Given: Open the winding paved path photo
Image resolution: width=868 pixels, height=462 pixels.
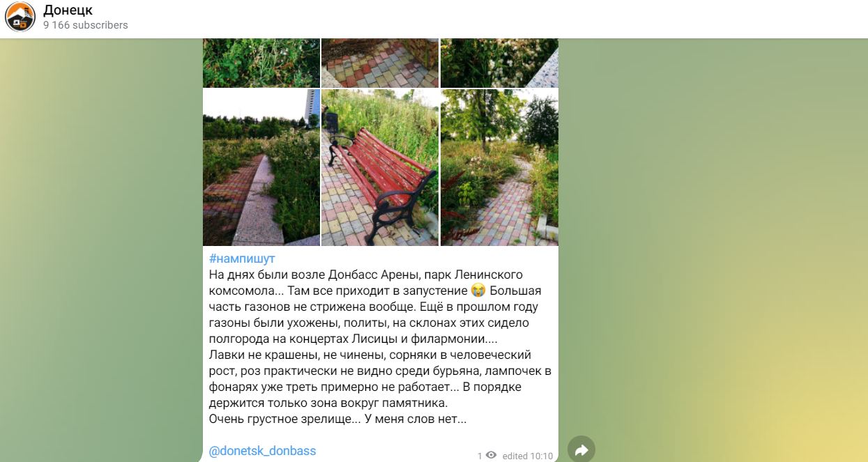Looking at the screenshot, I should tap(499, 167).
